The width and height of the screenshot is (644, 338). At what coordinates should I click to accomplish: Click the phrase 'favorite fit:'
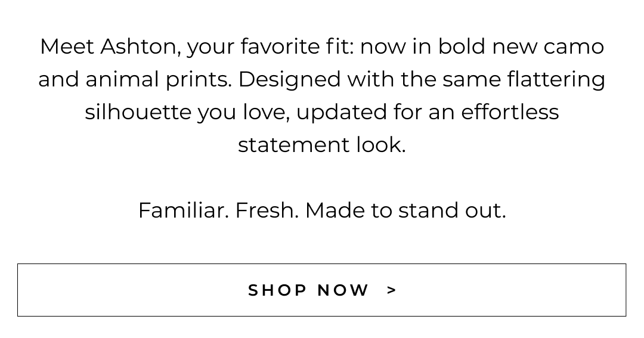tap(297, 46)
